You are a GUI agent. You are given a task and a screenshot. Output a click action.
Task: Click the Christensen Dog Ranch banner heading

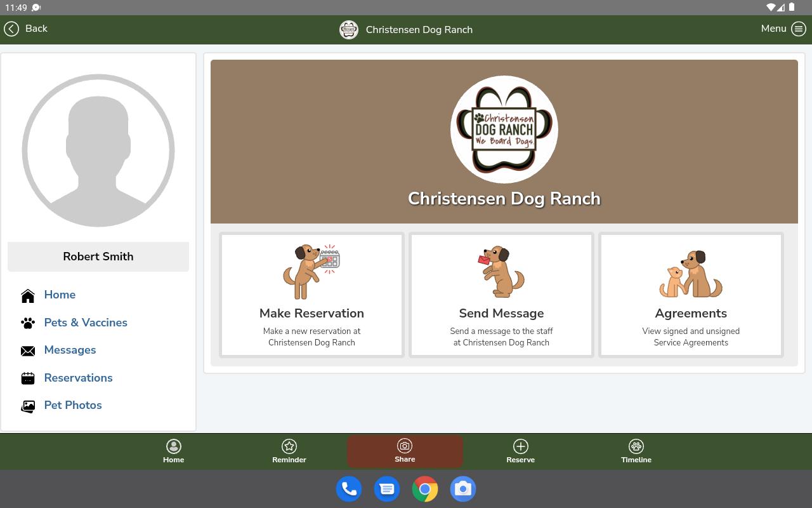click(x=504, y=199)
